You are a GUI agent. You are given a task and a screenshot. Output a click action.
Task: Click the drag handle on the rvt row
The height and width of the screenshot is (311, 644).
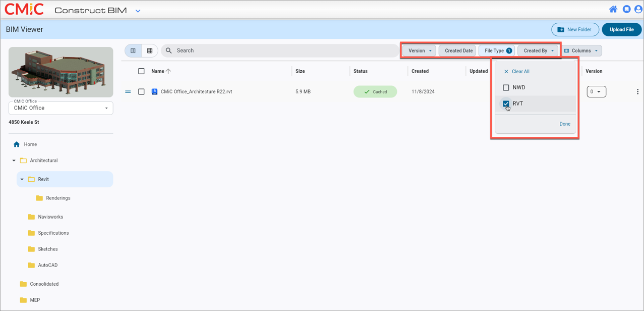tap(128, 92)
